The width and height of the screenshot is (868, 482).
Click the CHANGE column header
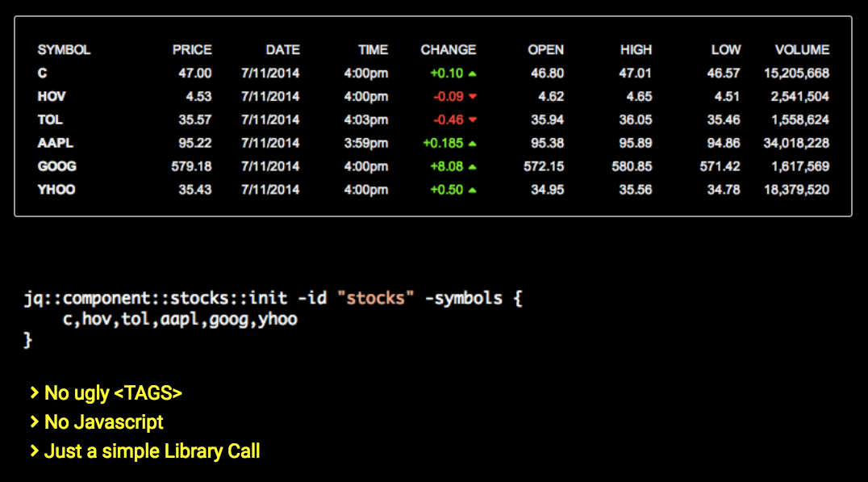449,50
